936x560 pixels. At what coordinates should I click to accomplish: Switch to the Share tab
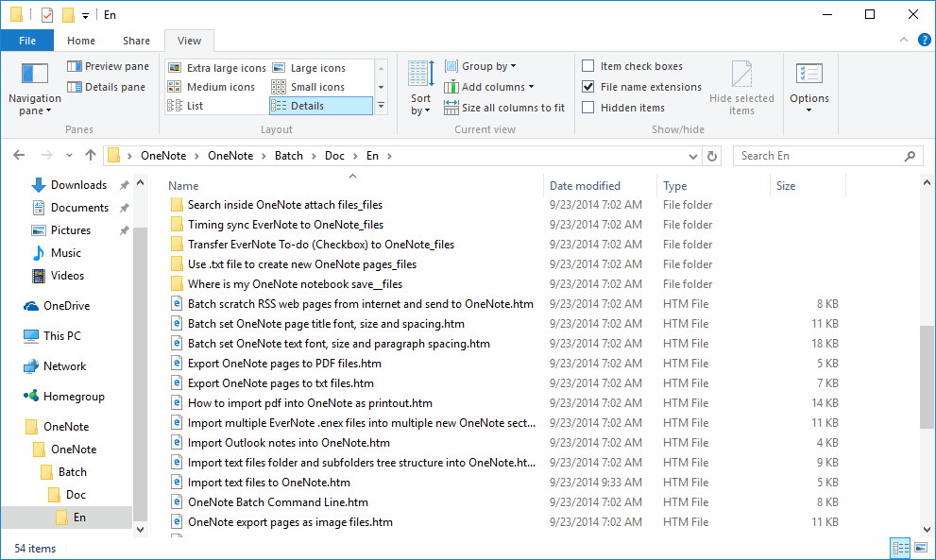click(x=137, y=41)
